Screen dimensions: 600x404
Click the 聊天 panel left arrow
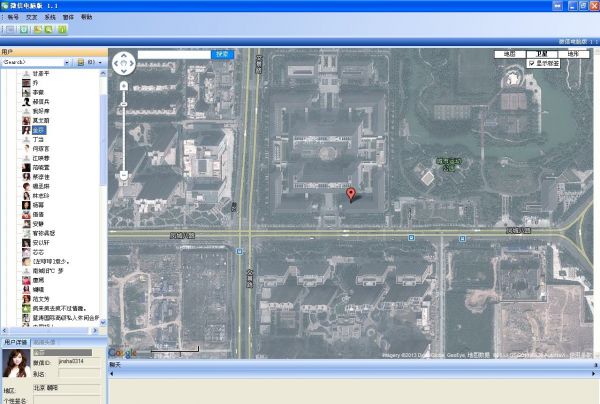[x=111, y=374]
